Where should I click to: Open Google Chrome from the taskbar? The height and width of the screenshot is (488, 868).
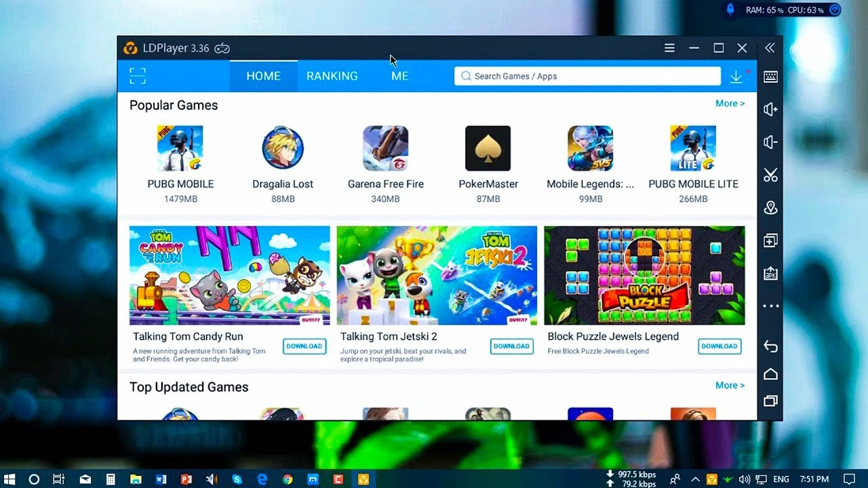[x=288, y=479]
